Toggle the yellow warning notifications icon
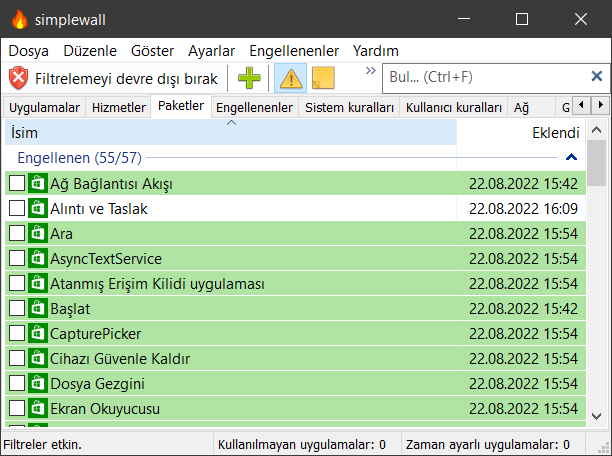 [290, 77]
